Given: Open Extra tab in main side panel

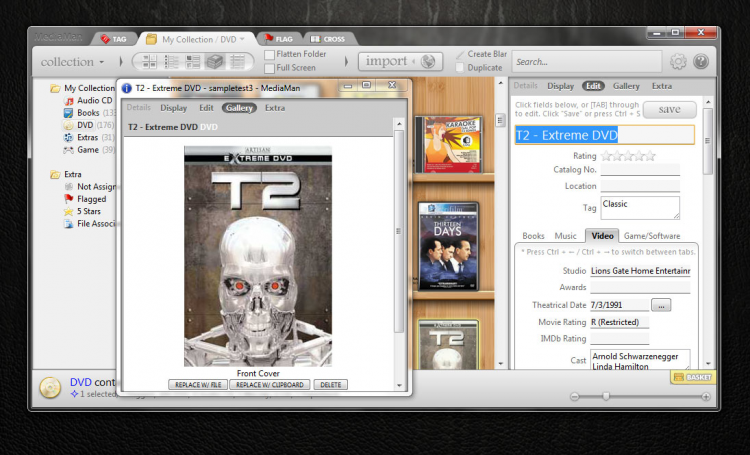Looking at the screenshot, I should (x=662, y=86).
